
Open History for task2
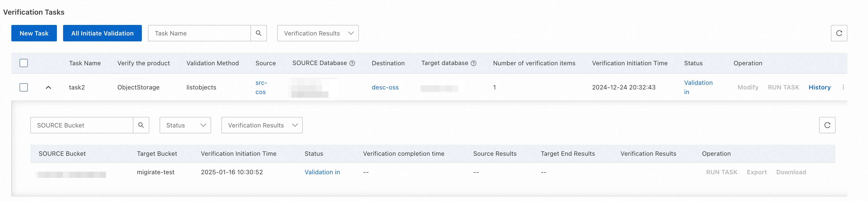click(x=820, y=87)
